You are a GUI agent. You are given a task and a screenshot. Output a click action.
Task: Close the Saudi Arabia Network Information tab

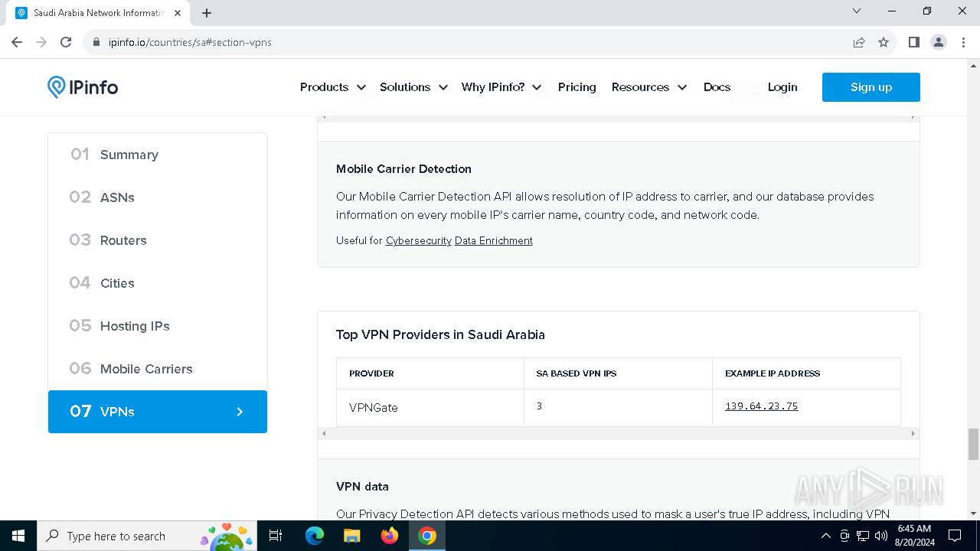coord(178,13)
